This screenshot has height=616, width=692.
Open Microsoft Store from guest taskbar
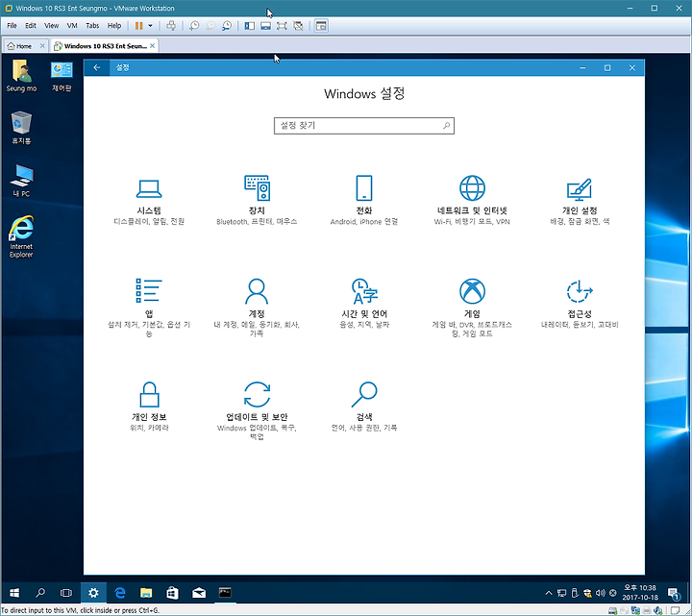point(173,593)
